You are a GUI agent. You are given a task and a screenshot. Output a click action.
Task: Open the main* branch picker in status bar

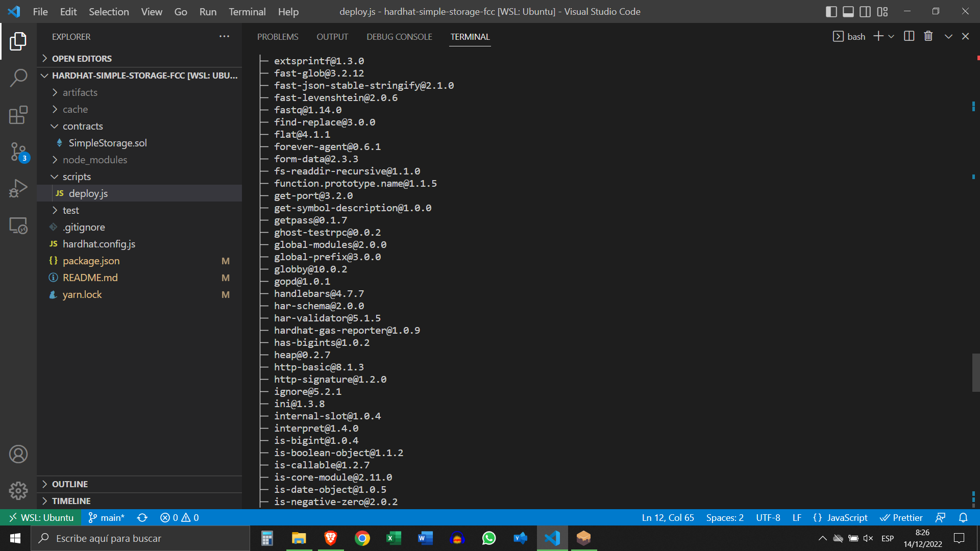[x=106, y=517]
